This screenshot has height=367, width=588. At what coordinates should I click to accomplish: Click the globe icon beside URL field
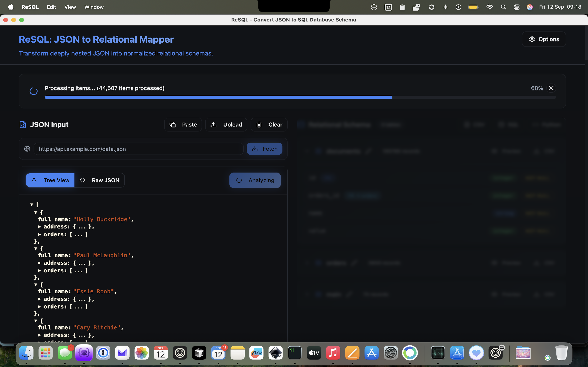(x=27, y=149)
